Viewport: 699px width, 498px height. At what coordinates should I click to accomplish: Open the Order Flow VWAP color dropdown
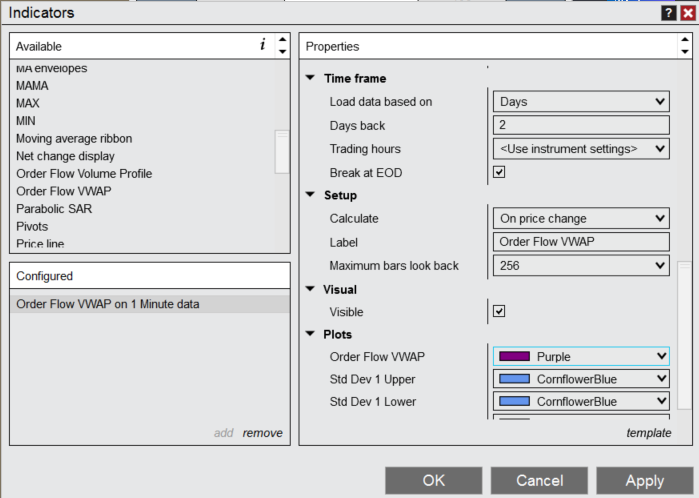coord(581,356)
